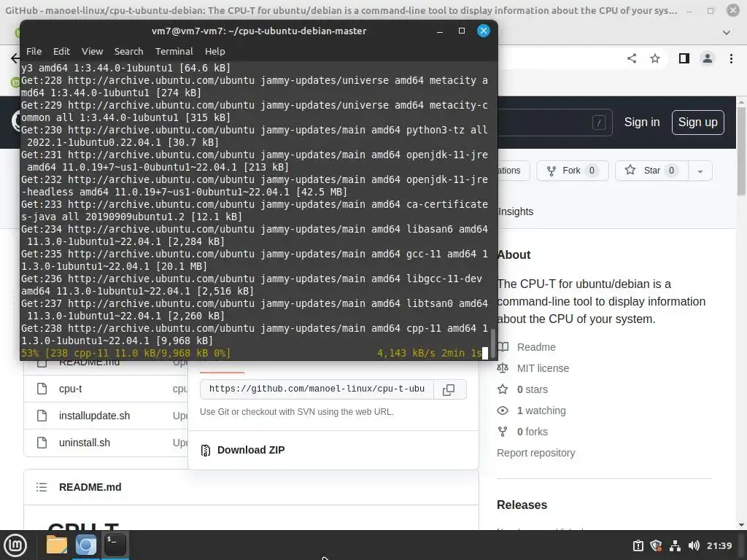
Task: Open the volume control tray icon
Action: pos(694,545)
